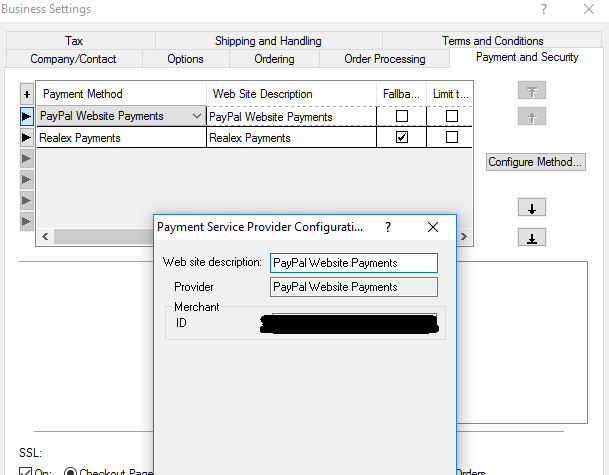
Task: Uncheck Fallback for Realex Payments
Action: 402,137
